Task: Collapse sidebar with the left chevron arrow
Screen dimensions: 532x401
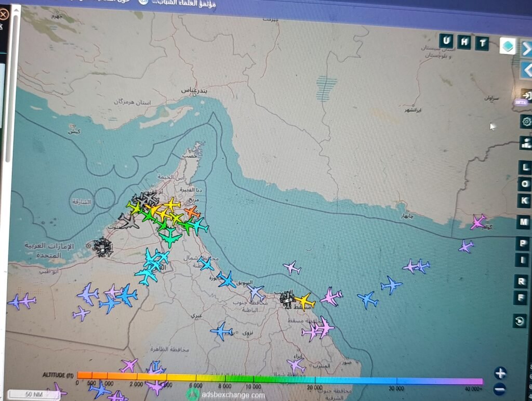Action: click(526, 70)
